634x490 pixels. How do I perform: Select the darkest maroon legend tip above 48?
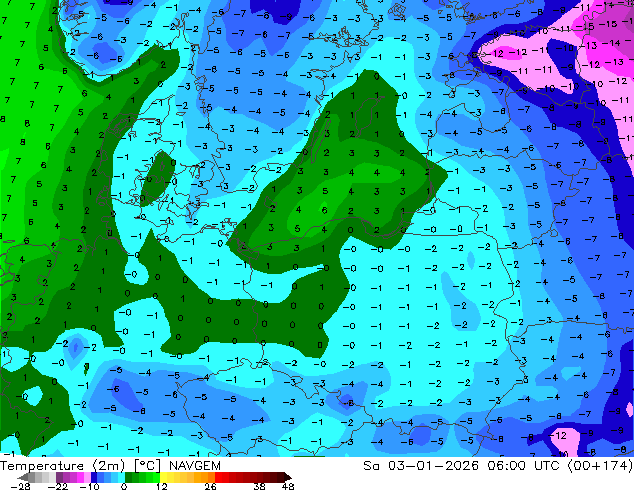[288, 477]
